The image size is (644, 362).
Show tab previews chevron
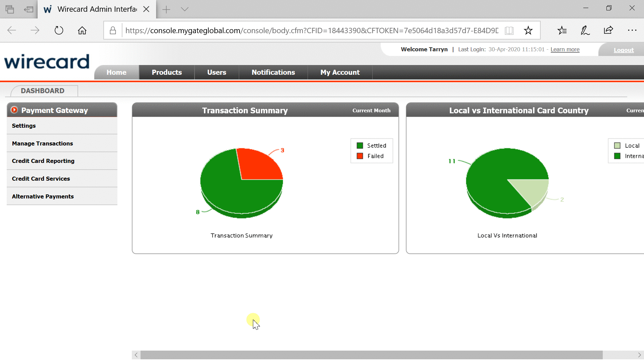pos(185,9)
